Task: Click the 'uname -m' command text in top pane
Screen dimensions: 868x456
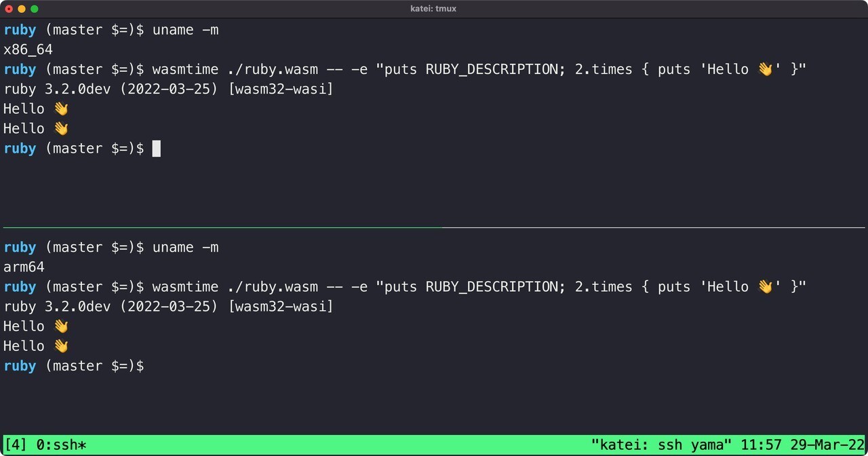Action: 185,29
